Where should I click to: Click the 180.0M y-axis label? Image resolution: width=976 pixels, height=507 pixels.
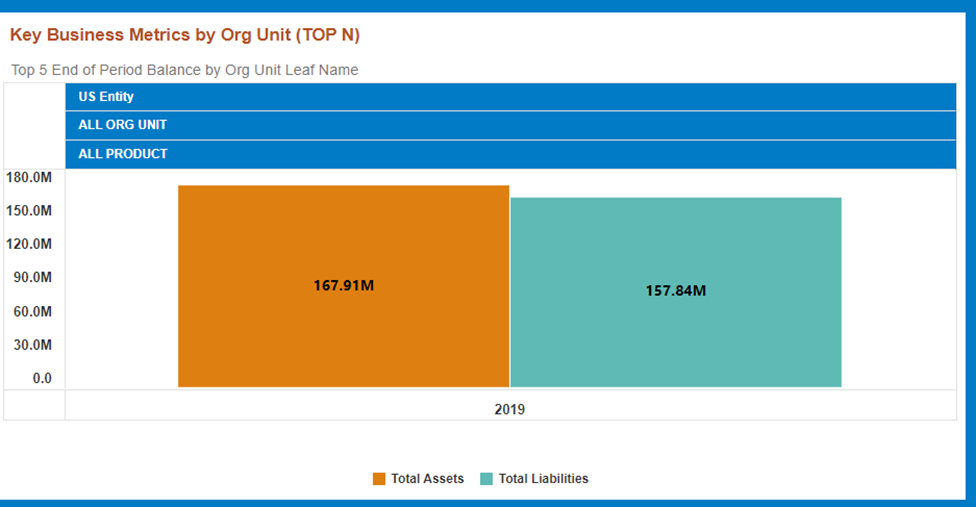[29, 177]
